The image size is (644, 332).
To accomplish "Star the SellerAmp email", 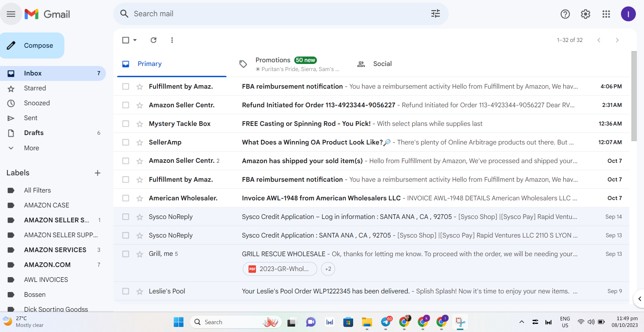I will tap(139, 142).
